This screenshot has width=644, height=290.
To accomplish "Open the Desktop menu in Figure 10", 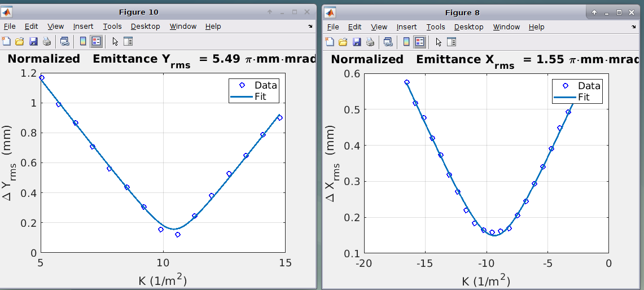I will tap(145, 27).
